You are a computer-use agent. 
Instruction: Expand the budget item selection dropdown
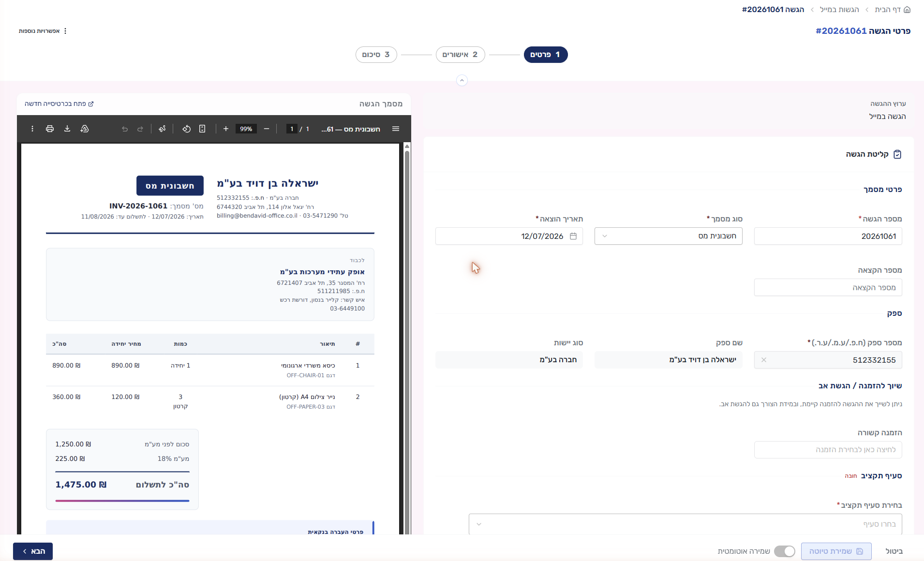(686, 524)
